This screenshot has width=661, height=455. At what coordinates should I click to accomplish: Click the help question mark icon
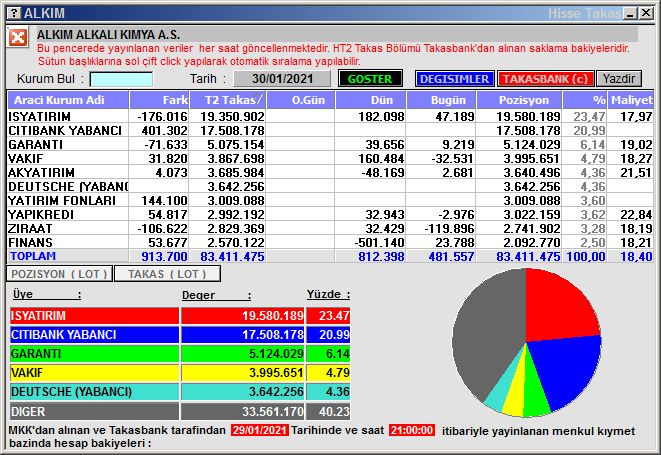(x=13, y=13)
